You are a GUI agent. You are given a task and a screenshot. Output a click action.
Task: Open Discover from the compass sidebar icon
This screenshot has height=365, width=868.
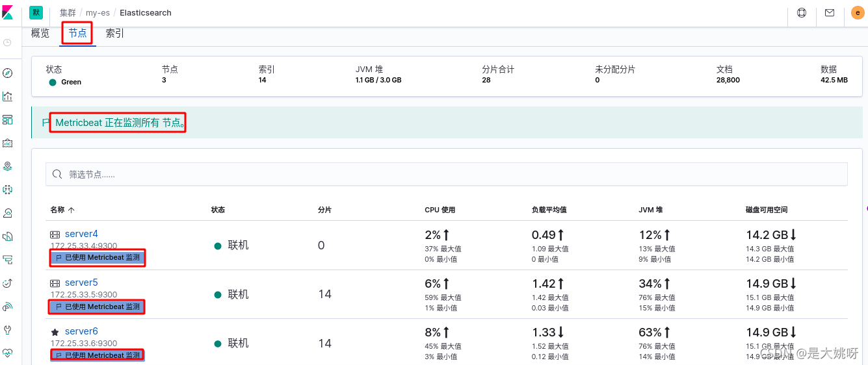(8, 73)
